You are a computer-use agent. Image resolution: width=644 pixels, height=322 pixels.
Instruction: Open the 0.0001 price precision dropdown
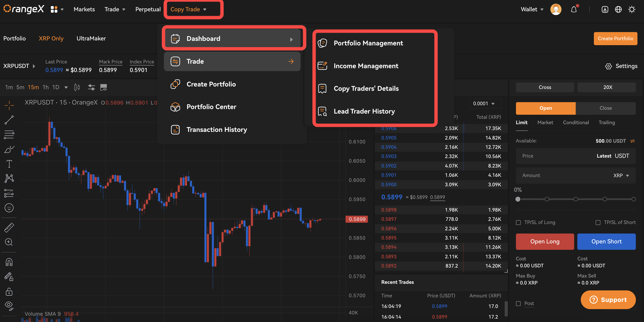485,103
